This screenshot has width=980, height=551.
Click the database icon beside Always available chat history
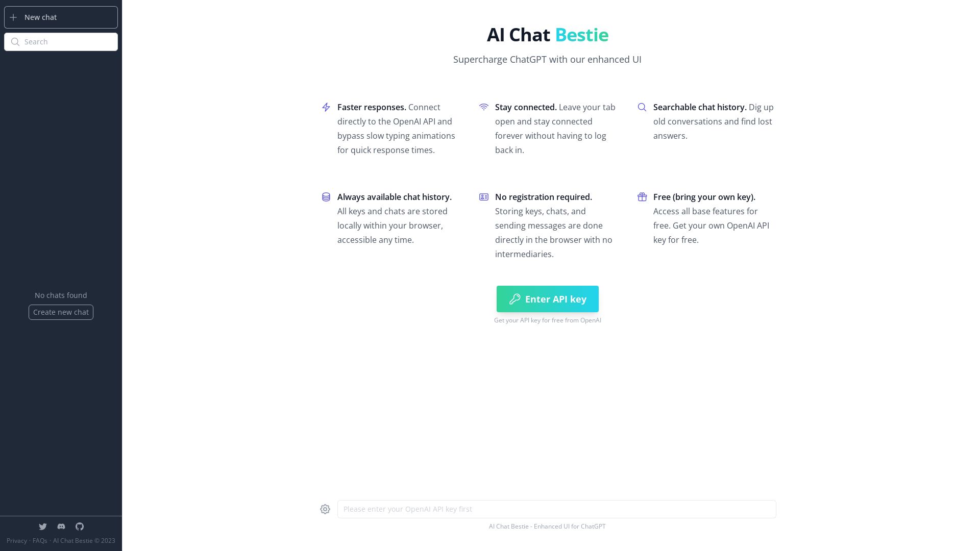click(x=326, y=197)
